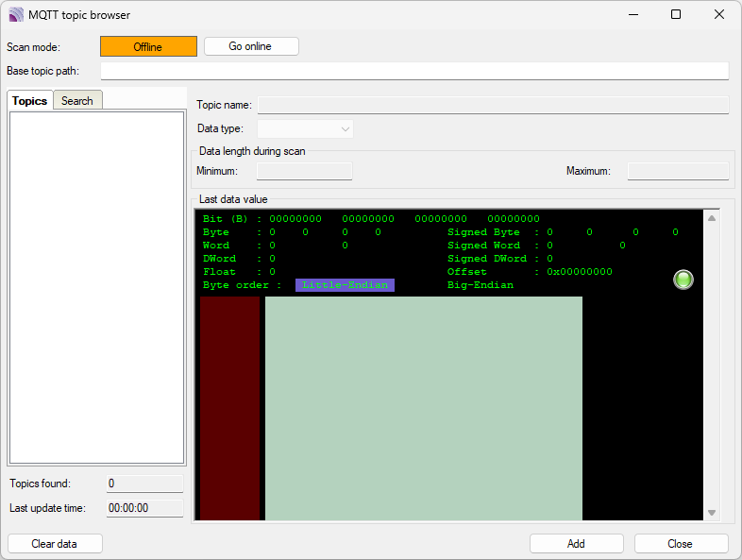Focus the Base topic path field

pyautogui.click(x=414, y=71)
